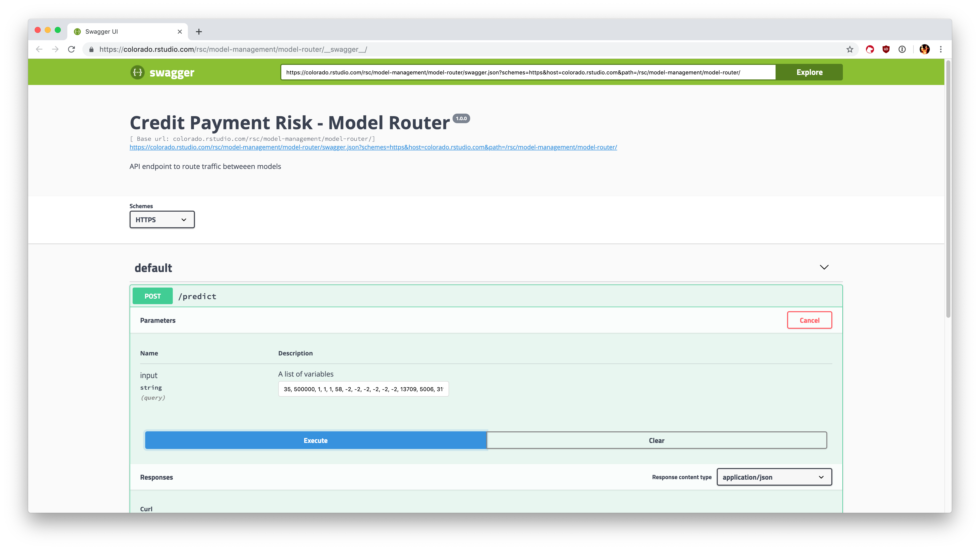Go forward with the browser forward arrow

point(56,49)
